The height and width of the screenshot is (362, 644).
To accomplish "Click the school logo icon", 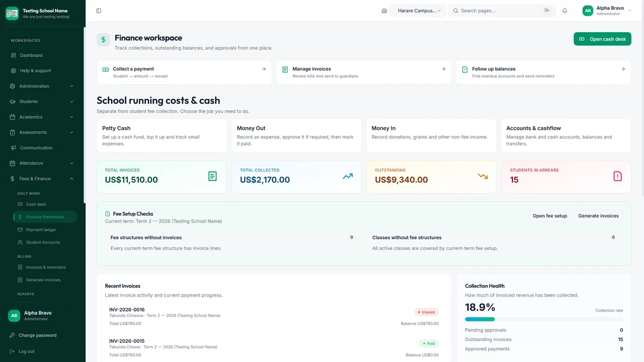I will click(12, 13).
